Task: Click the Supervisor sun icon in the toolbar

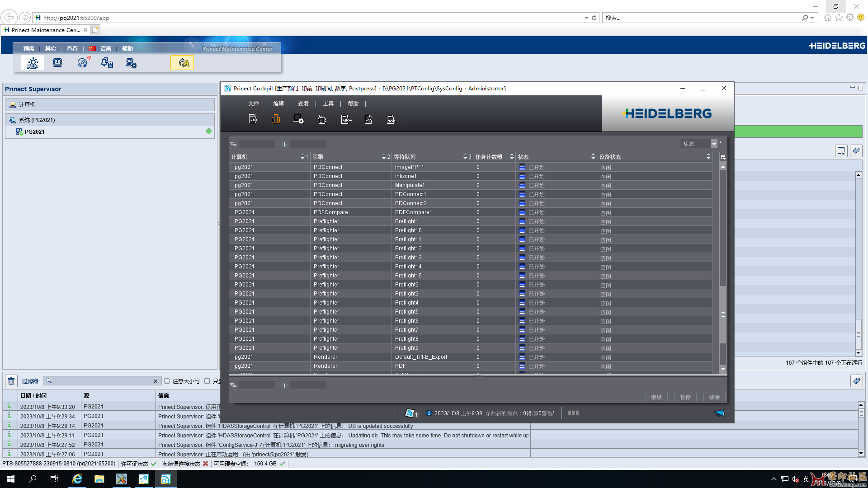Action: pyautogui.click(x=33, y=63)
